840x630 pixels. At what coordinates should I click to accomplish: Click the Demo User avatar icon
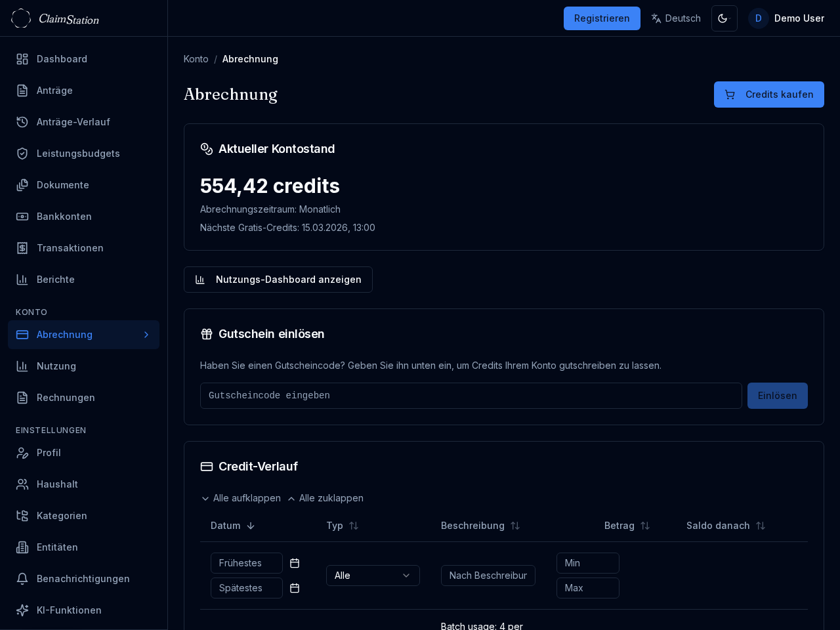point(758,18)
